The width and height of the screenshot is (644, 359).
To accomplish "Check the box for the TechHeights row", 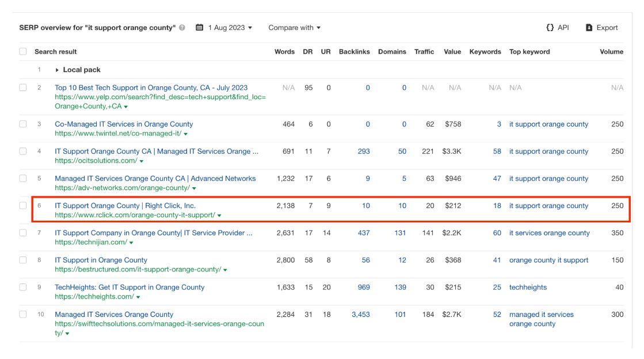I will click(x=23, y=287).
